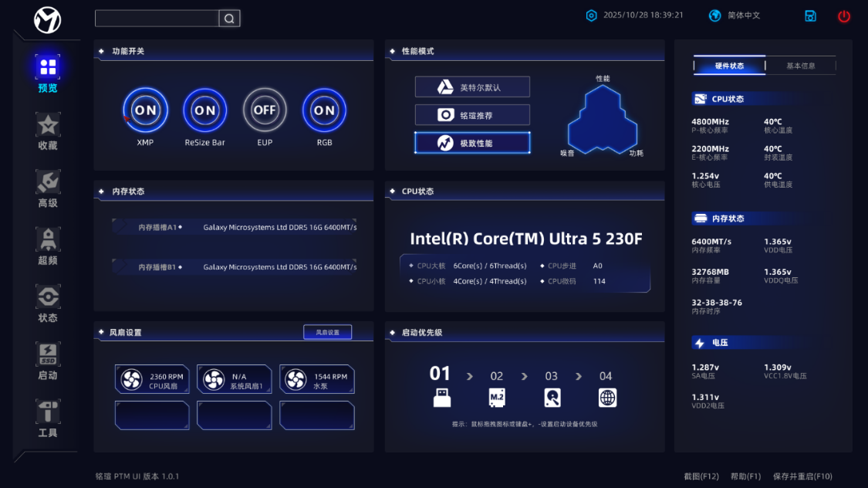Open the 收藏 favorites sidebar icon
The height and width of the screenshot is (488, 868).
(48, 125)
